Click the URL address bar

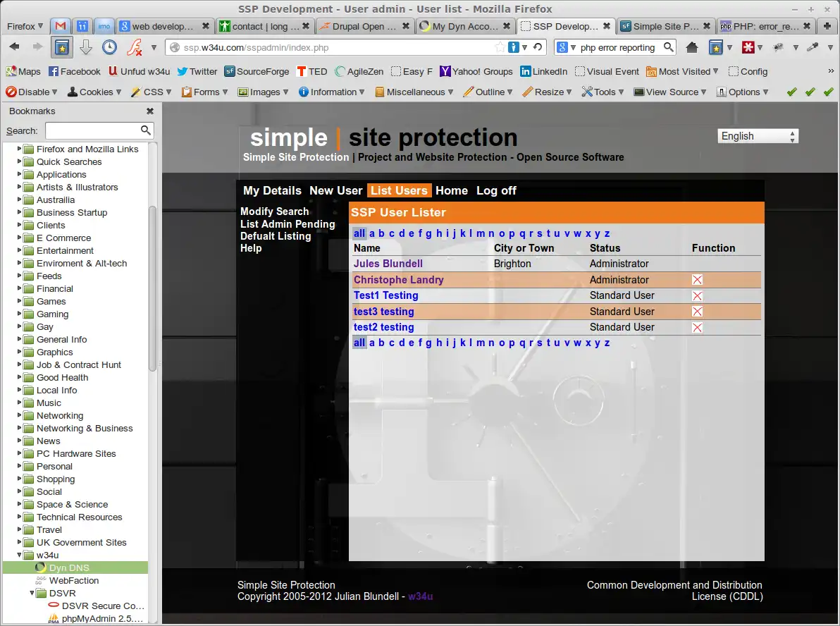338,47
